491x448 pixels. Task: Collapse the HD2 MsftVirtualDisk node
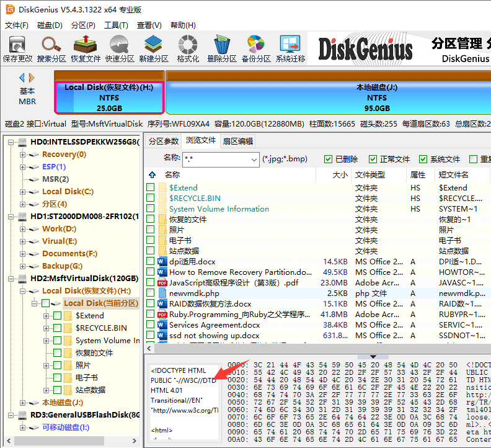[x=11, y=279]
